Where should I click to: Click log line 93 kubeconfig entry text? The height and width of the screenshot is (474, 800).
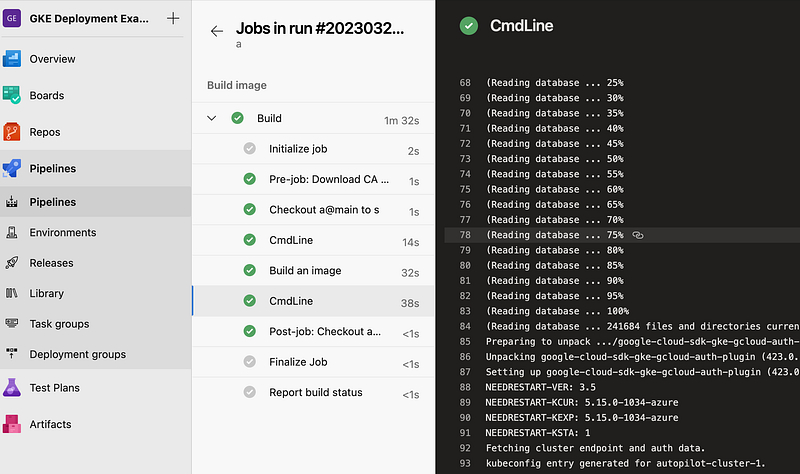626,463
